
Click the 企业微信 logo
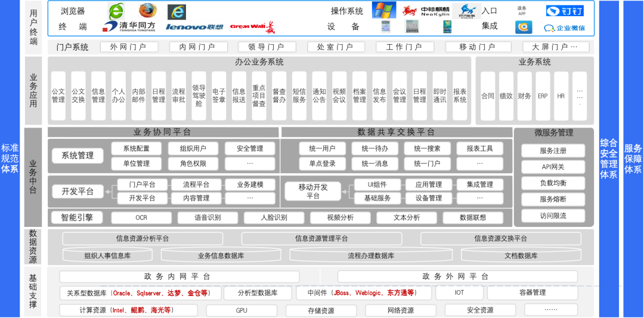click(x=565, y=28)
